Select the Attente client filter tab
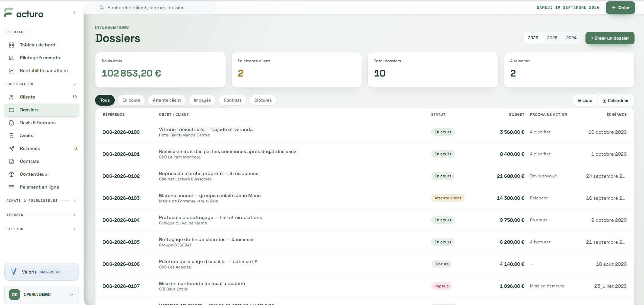The image size is (644, 305). (x=167, y=100)
